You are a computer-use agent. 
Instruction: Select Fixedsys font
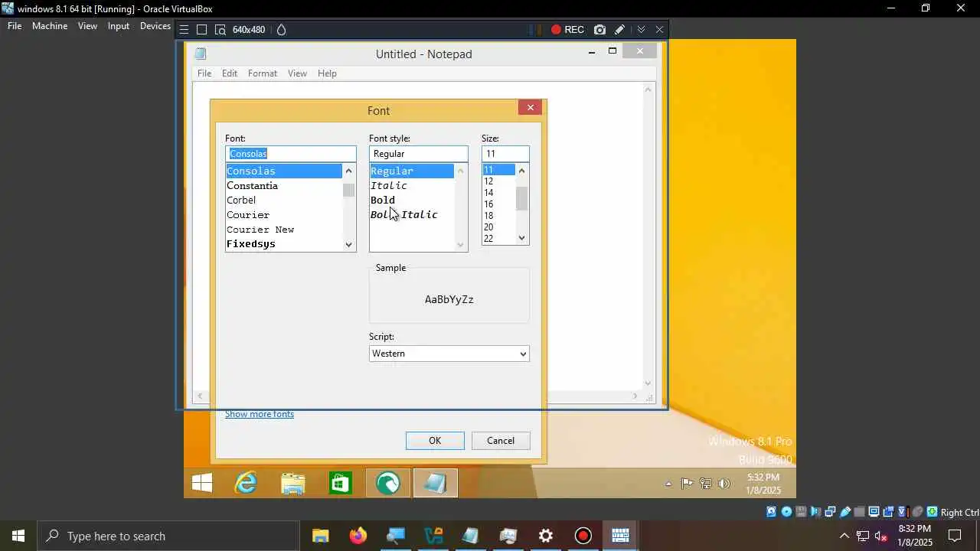[251, 244]
